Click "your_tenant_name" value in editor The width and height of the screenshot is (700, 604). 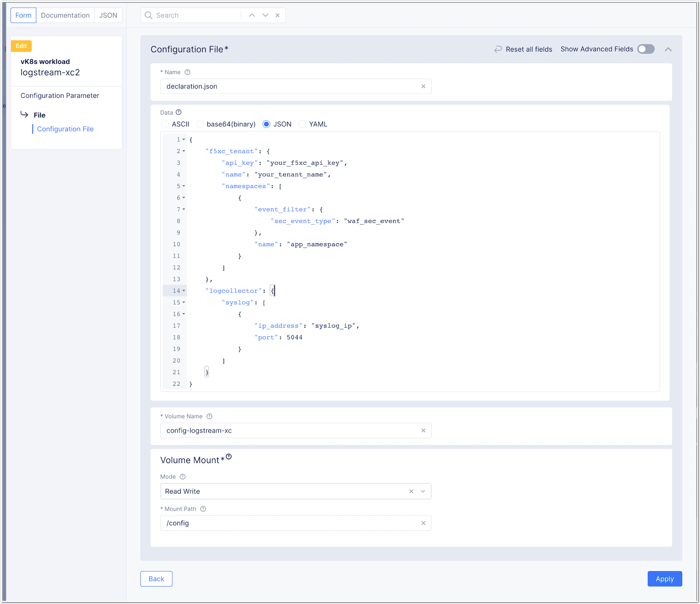click(x=290, y=175)
